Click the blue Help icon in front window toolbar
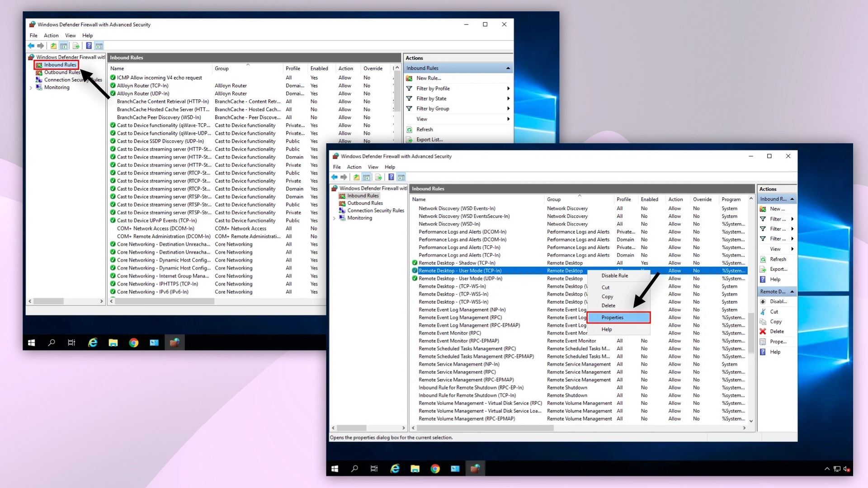The image size is (868, 488). coord(391,177)
